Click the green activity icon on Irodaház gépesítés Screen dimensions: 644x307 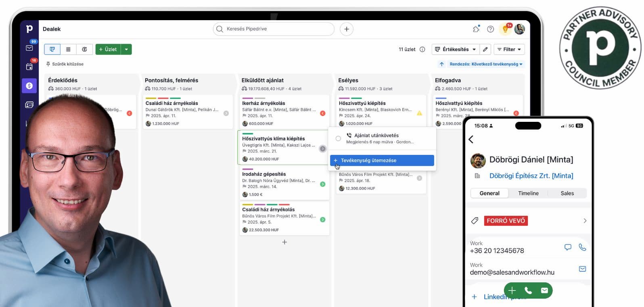tap(323, 184)
